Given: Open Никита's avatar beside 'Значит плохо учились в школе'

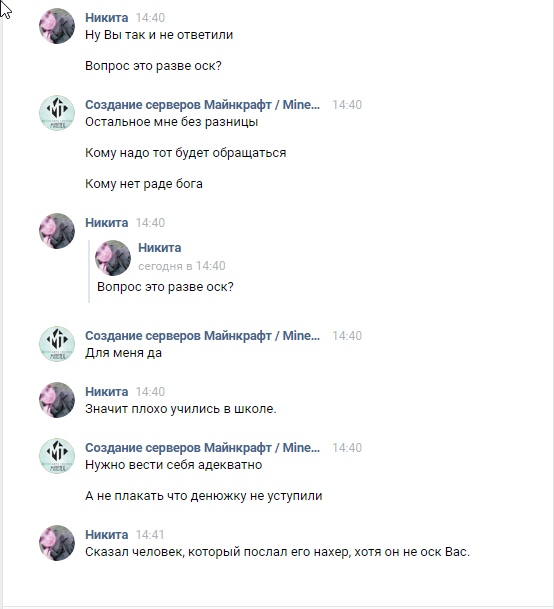Looking at the screenshot, I should (57, 400).
